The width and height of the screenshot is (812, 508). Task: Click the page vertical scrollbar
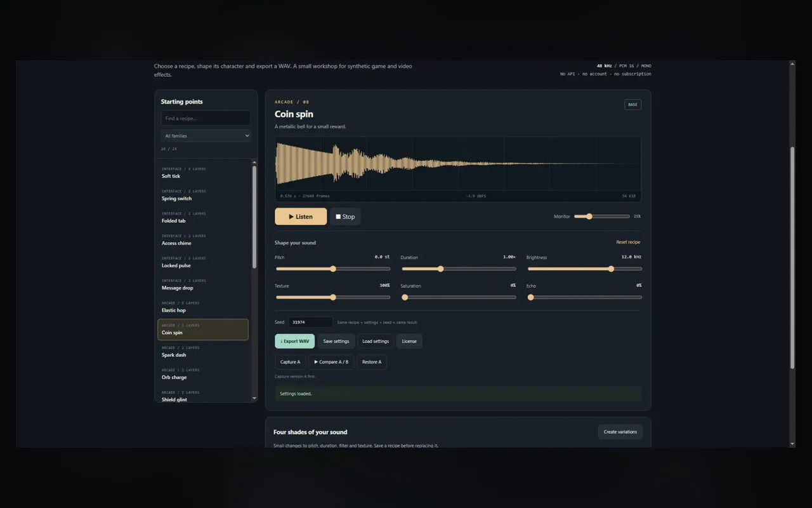(792, 257)
